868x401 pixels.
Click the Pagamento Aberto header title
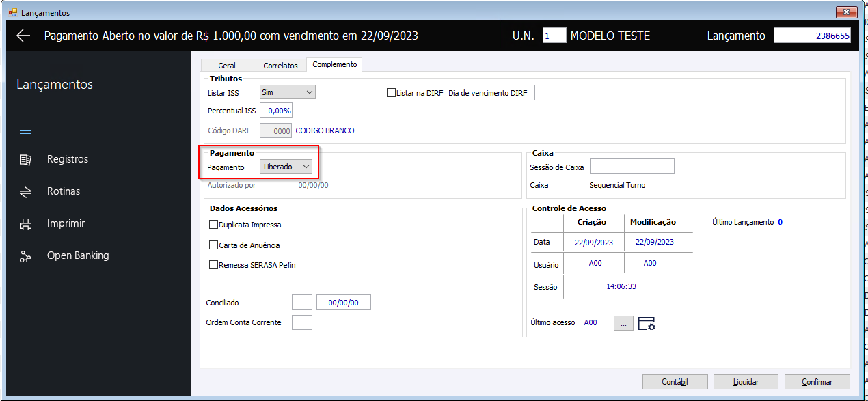[x=231, y=36]
